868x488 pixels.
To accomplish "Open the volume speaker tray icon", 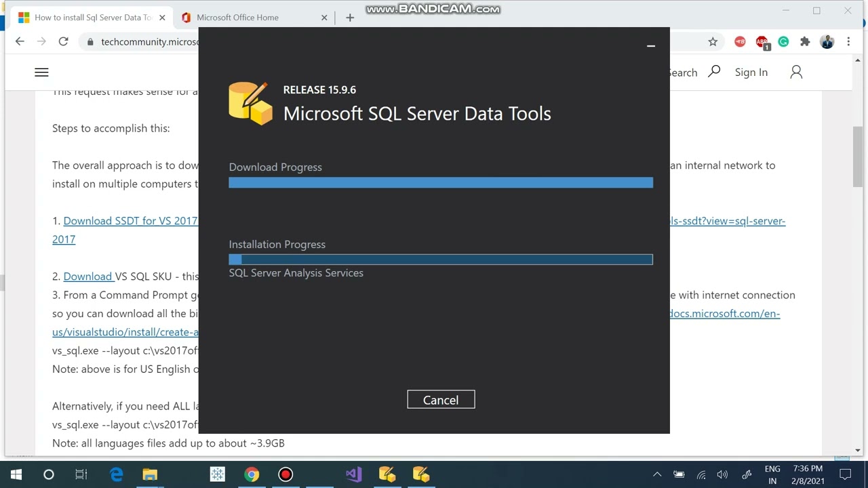I will pyautogui.click(x=722, y=474).
